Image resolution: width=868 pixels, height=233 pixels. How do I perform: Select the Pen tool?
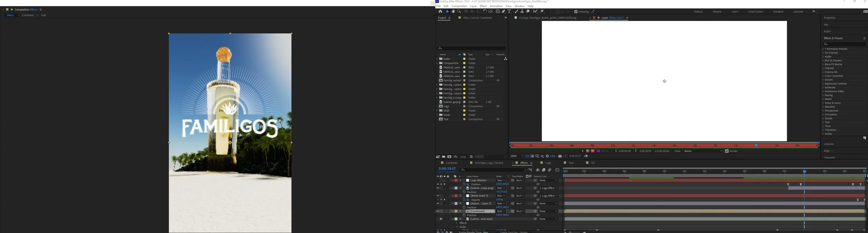click(x=503, y=11)
